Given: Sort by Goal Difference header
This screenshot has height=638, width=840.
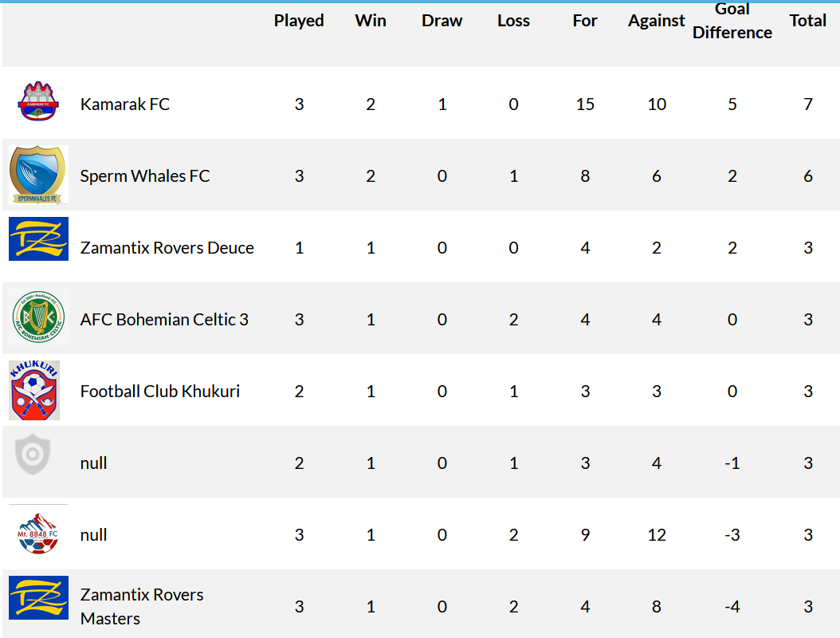Looking at the screenshot, I should (732, 21).
